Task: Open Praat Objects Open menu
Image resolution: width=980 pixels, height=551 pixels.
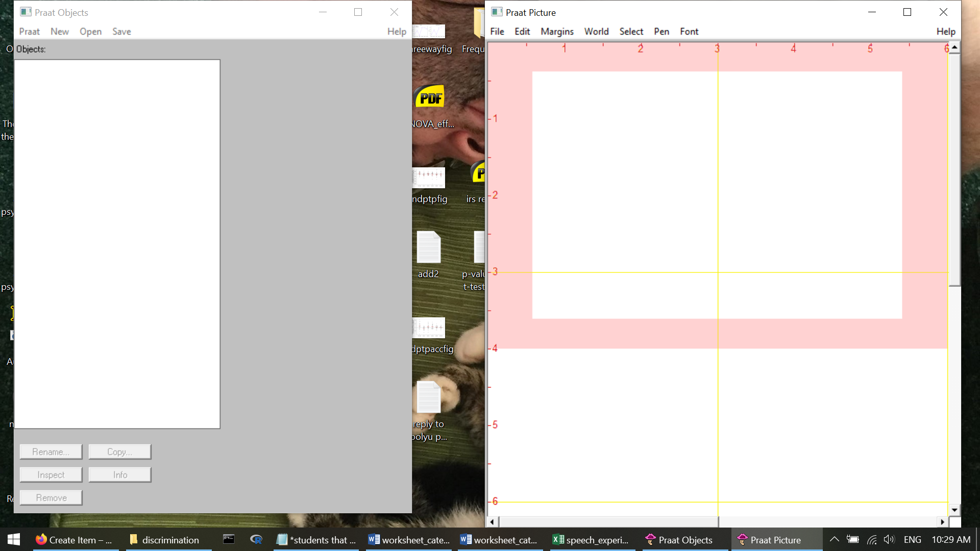Action: (89, 31)
